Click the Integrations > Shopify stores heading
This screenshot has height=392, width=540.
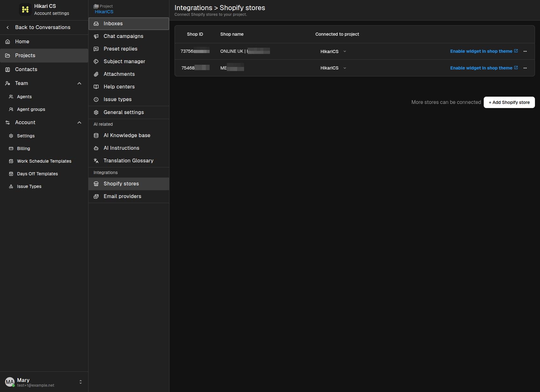pyautogui.click(x=220, y=8)
